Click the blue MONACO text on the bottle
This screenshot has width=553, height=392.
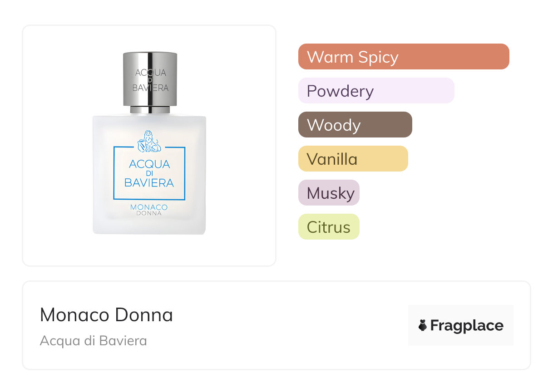pyautogui.click(x=149, y=207)
